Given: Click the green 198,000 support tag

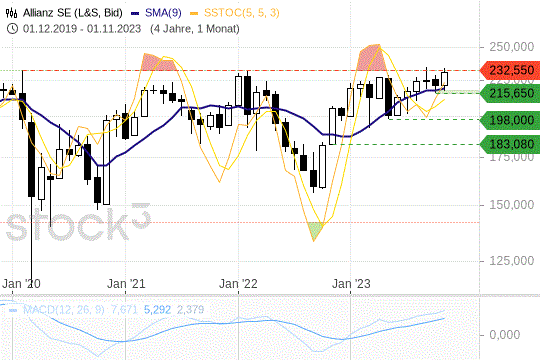Looking at the screenshot, I should point(510,120).
